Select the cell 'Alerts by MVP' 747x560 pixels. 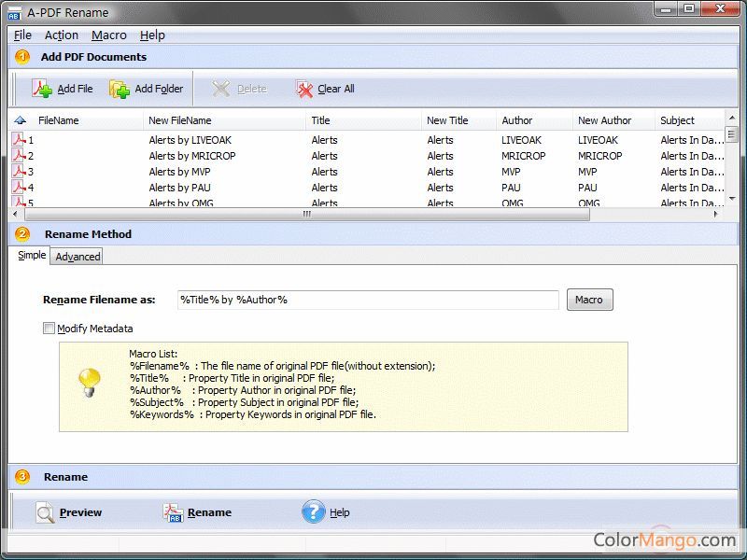tap(179, 172)
